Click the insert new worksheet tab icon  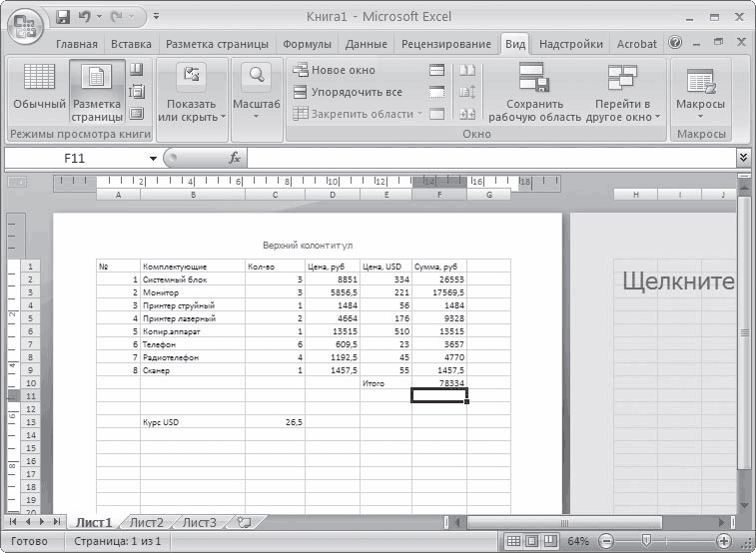pos(245,522)
